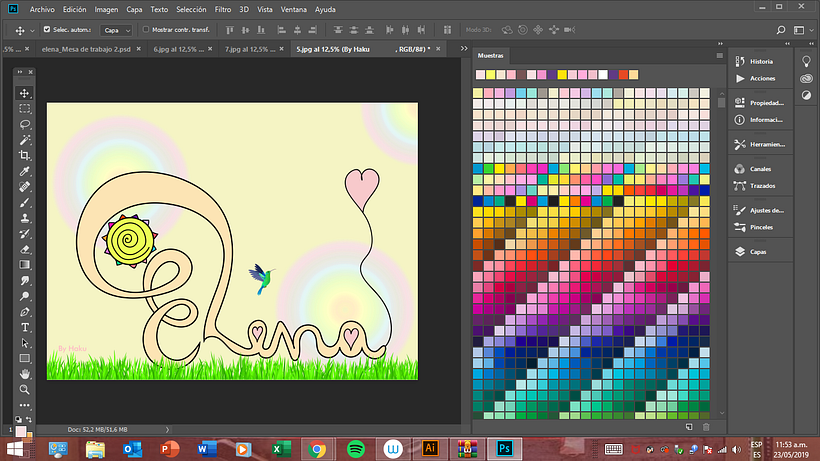
Task: Open the Edit Toolbar three-dots button
Action: coord(25,405)
